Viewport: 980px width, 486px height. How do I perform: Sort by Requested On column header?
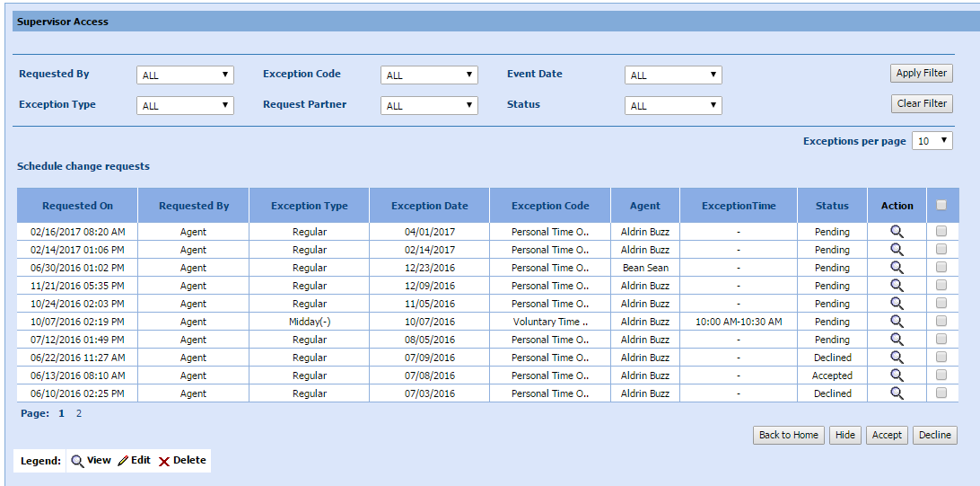[x=77, y=206]
